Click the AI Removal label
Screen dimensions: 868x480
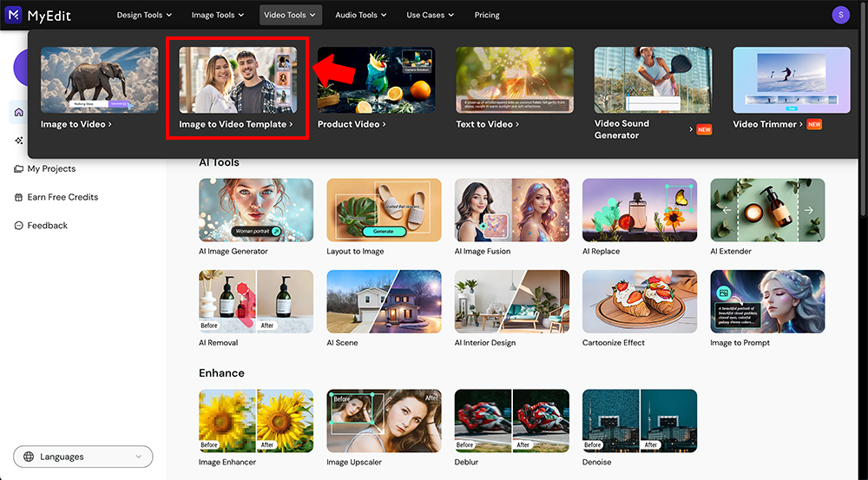click(218, 343)
